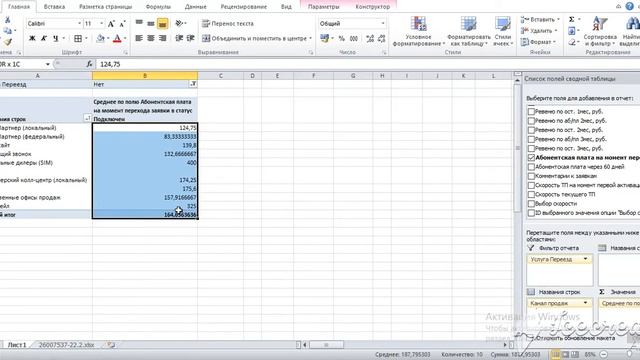Insert function via fx icon
The width and height of the screenshot is (640, 360).
[89, 64]
